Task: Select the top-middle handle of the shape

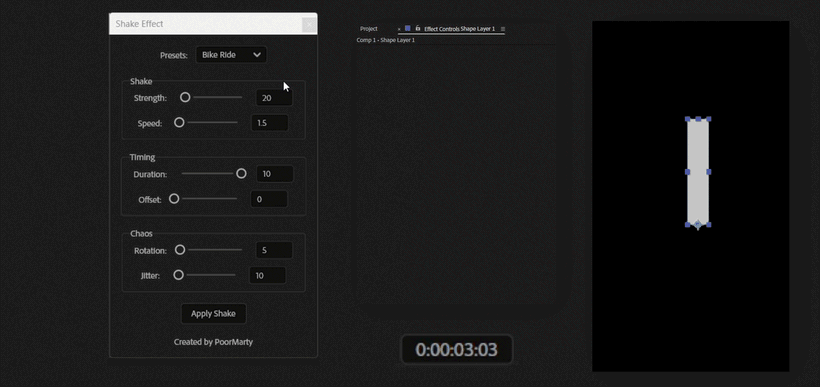Action: tap(698, 119)
